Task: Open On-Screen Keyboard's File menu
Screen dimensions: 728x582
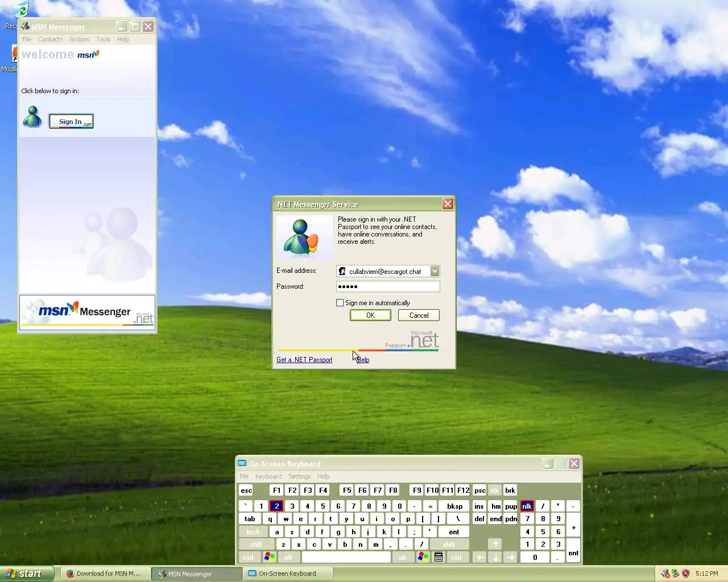Action: tap(245, 476)
